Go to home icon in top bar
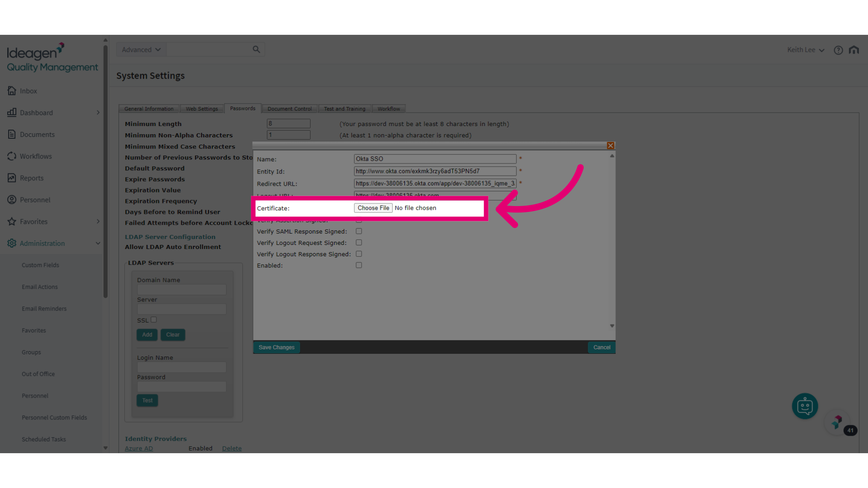 pos(854,50)
